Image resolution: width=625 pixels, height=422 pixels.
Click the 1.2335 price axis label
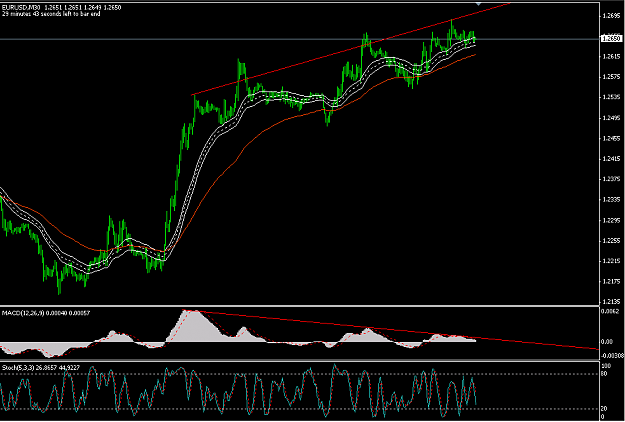pos(612,200)
